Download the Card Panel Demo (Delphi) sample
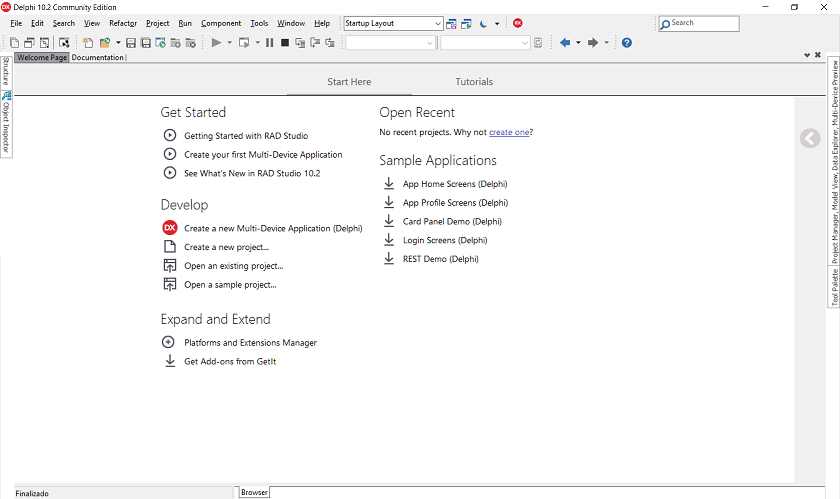 [x=452, y=221]
